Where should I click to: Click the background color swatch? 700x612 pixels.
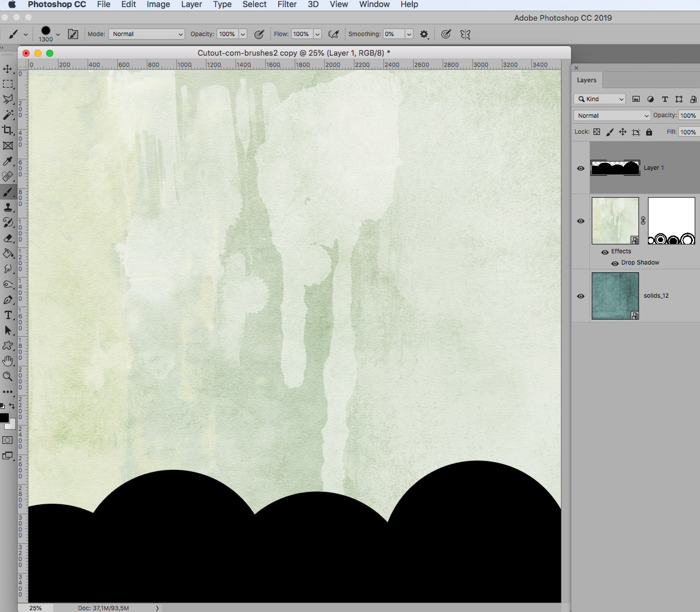point(12,424)
